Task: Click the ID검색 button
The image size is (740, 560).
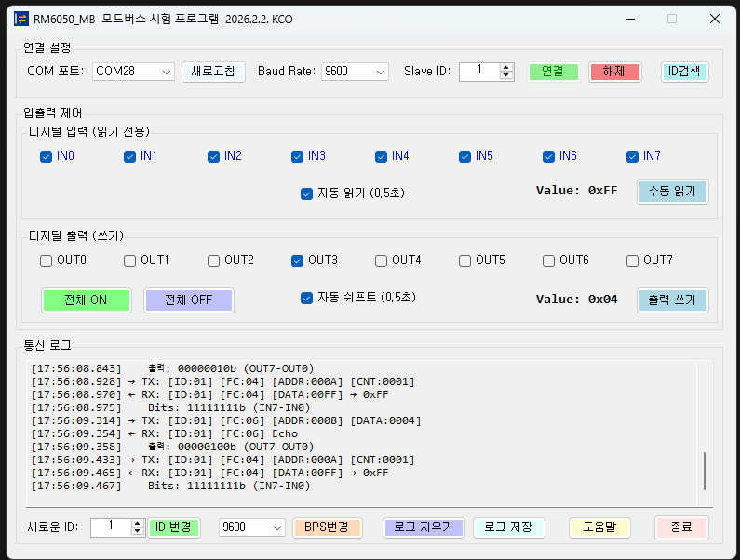Action: (x=684, y=72)
